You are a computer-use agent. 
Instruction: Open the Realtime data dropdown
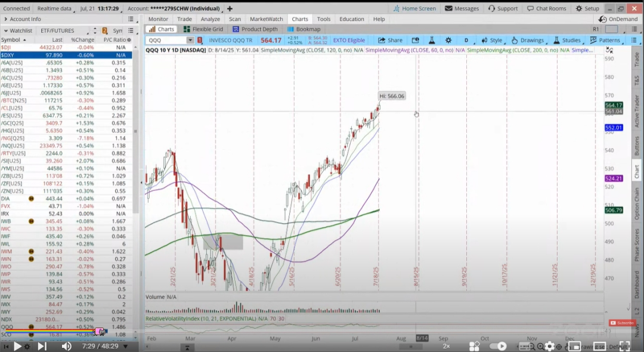tap(54, 8)
